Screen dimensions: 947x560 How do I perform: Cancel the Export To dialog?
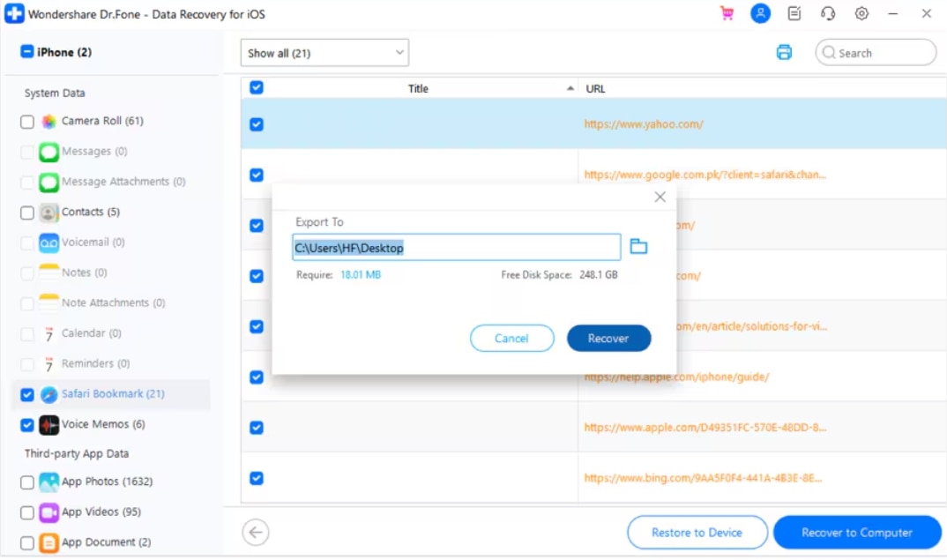(511, 339)
